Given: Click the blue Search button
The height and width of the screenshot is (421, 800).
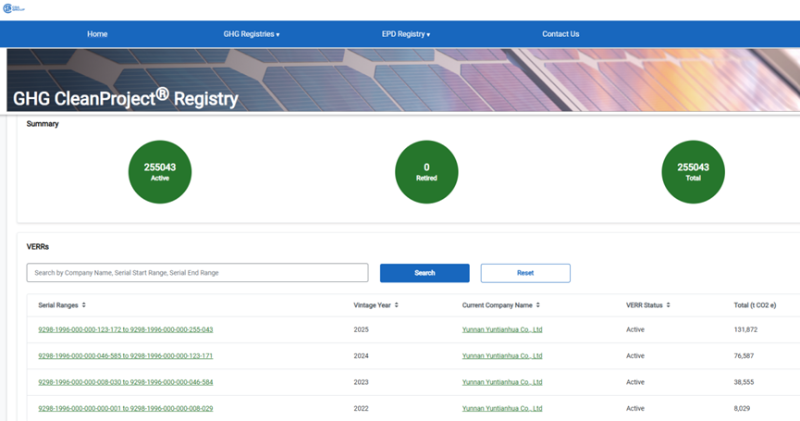Looking at the screenshot, I should (424, 273).
